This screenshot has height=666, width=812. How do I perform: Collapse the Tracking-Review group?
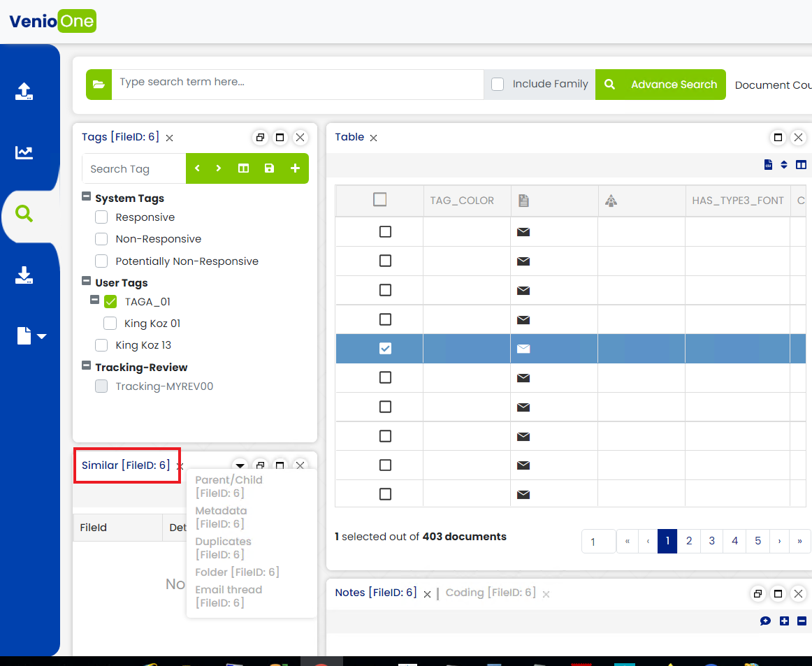point(87,365)
